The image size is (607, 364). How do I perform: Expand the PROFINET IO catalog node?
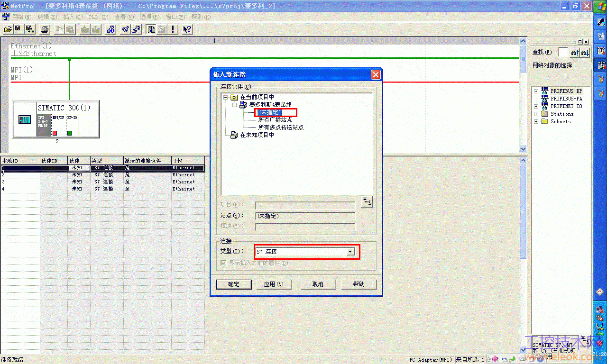click(536, 106)
